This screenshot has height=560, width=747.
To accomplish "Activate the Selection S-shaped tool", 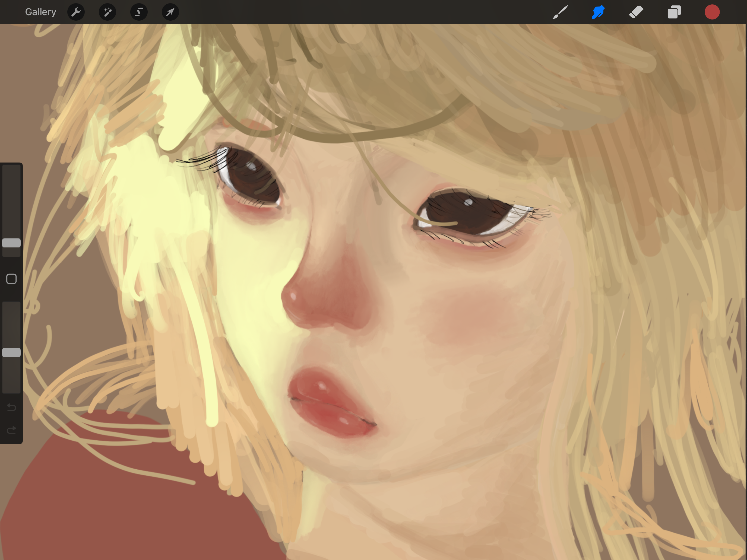I will pyautogui.click(x=139, y=12).
